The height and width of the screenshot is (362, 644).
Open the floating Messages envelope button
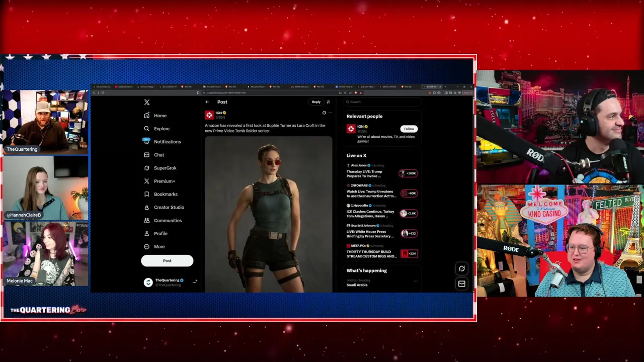click(462, 284)
